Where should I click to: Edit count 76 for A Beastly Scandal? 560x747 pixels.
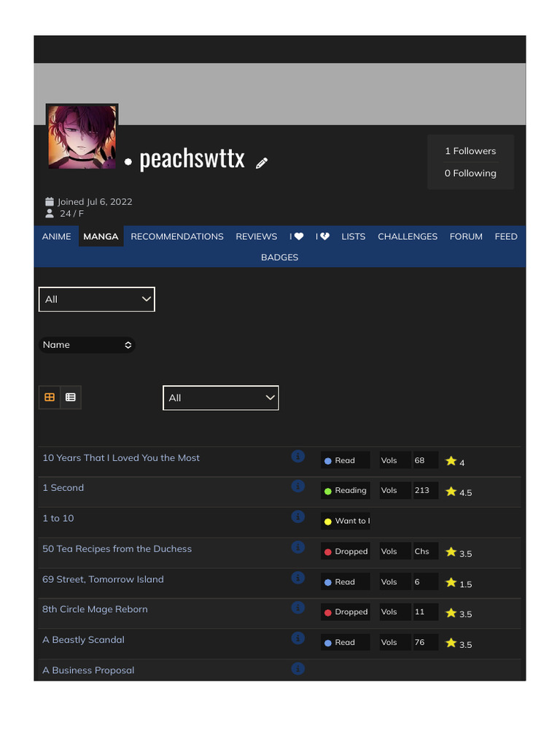(425, 642)
